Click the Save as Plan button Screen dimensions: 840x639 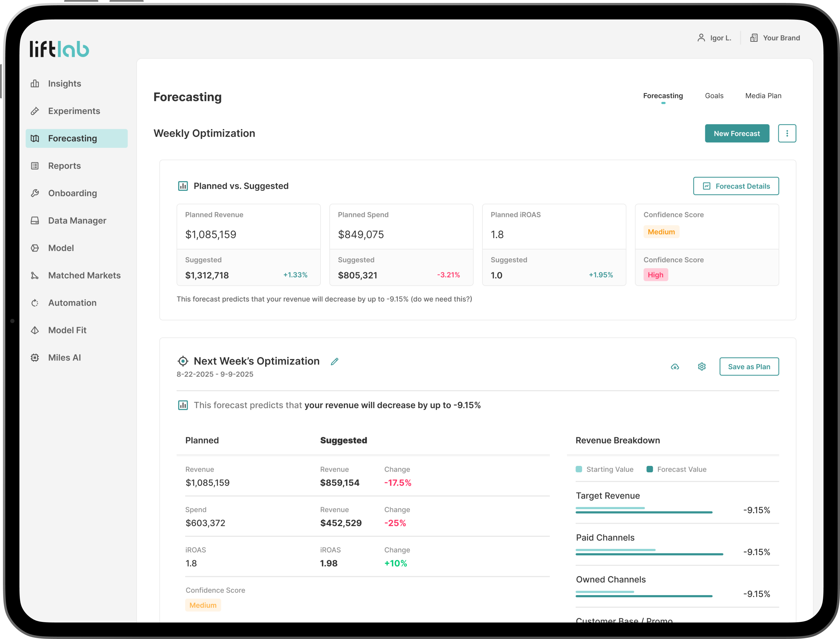click(x=749, y=367)
